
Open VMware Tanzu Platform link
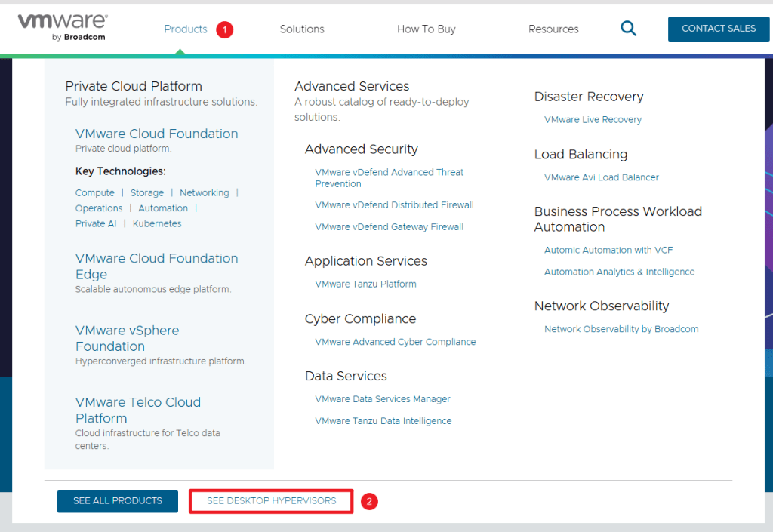click(365, 284)
